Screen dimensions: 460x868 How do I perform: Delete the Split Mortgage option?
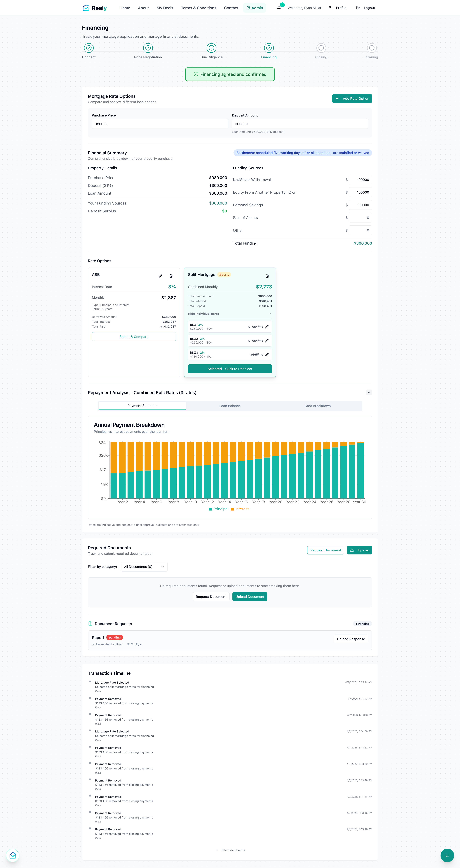tap(267, 276)
